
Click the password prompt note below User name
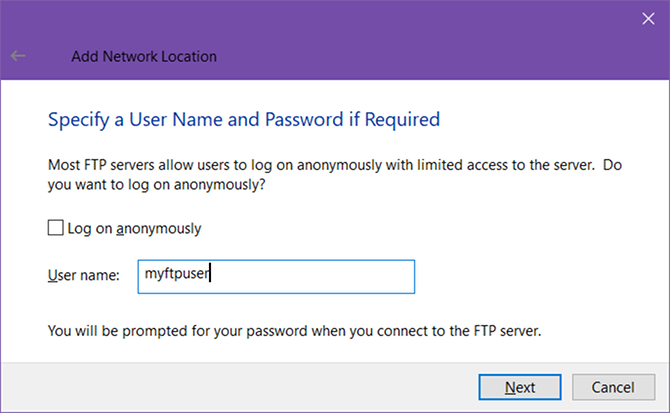pyautogui.click(x=295, y=330)
